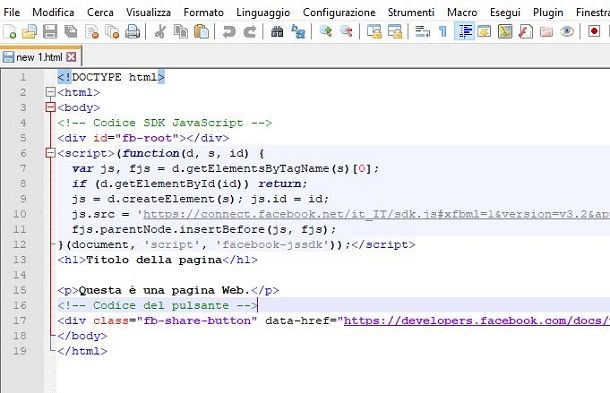Open the Macro menu
The width and height of the screenshot is (610, 393).
click(462, 12)
